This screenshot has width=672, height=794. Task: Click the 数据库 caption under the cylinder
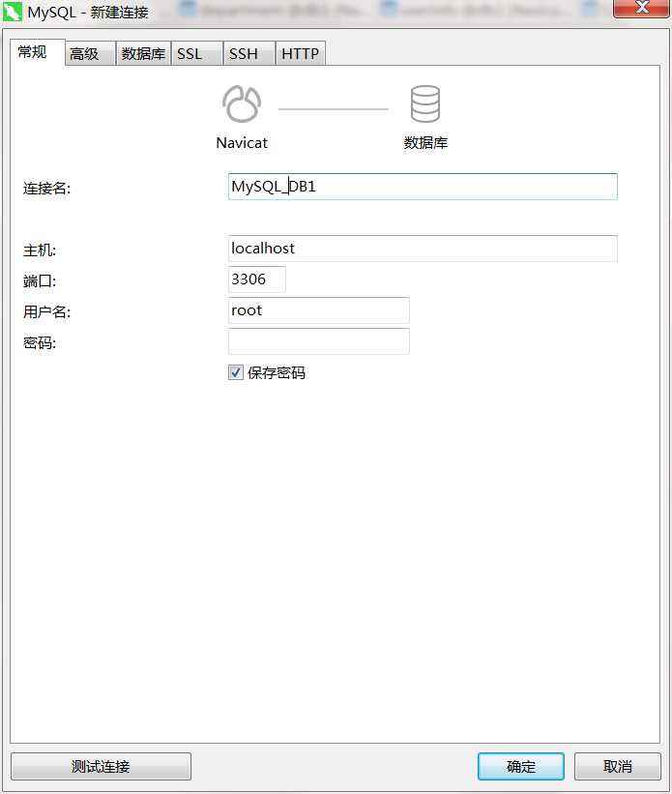[x=425, y=143]
